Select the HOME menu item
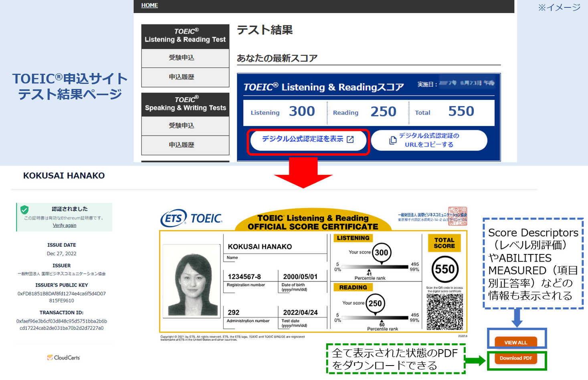This screenshot has width=588, height=380. pos(149,5)
